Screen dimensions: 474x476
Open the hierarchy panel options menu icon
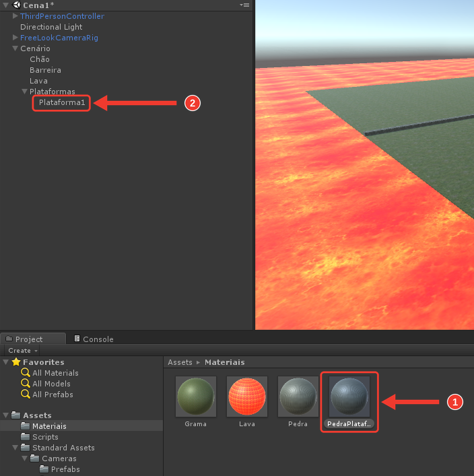(244, 5)
